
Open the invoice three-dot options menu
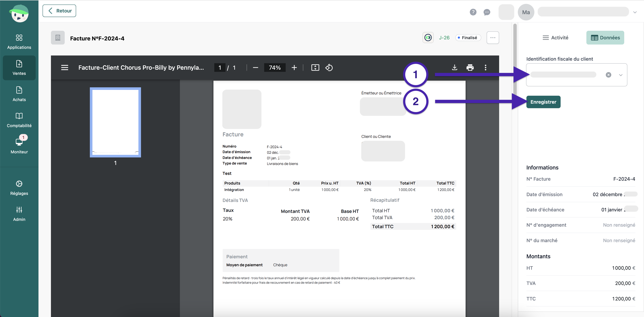[492, 38]
